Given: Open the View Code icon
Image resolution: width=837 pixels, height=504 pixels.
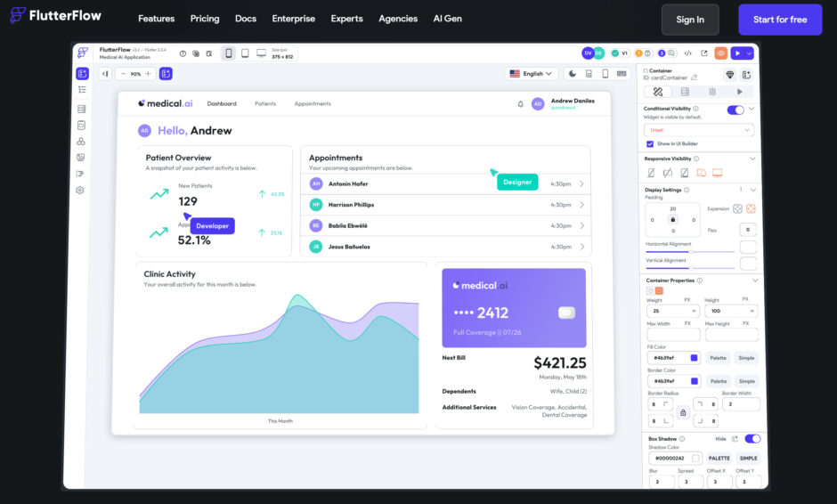Looking at the screenshot, I should (687, 53).
